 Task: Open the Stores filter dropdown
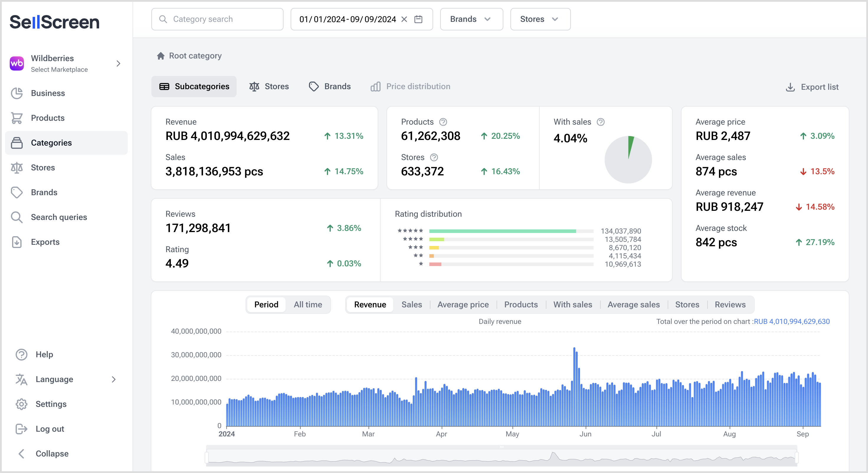pos(540,19)
